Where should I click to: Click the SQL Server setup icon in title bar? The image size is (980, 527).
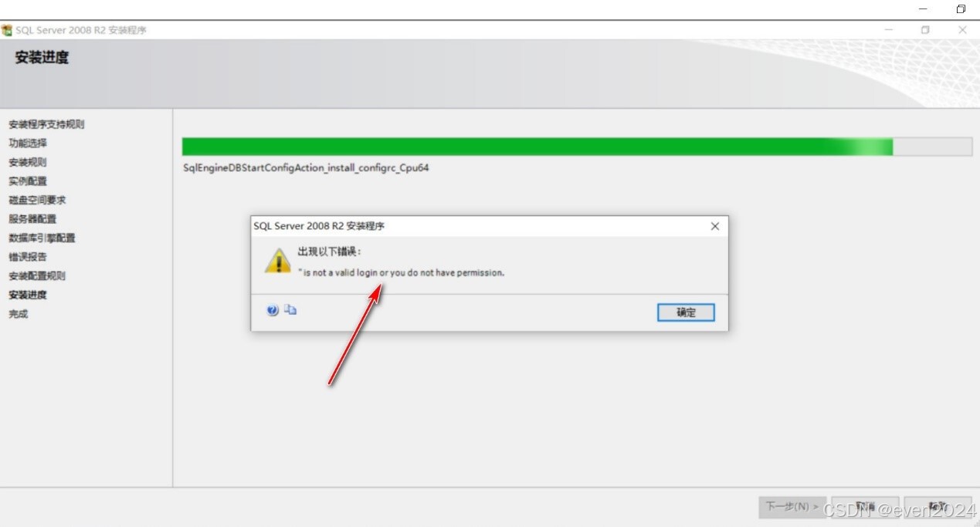pos(7,30)
